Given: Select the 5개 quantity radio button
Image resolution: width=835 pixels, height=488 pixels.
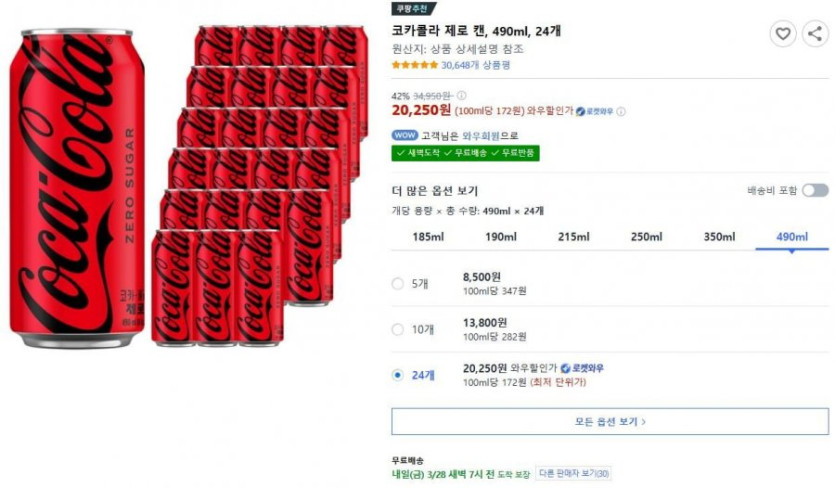Looking at the screenshot, I should pos(398,283).
